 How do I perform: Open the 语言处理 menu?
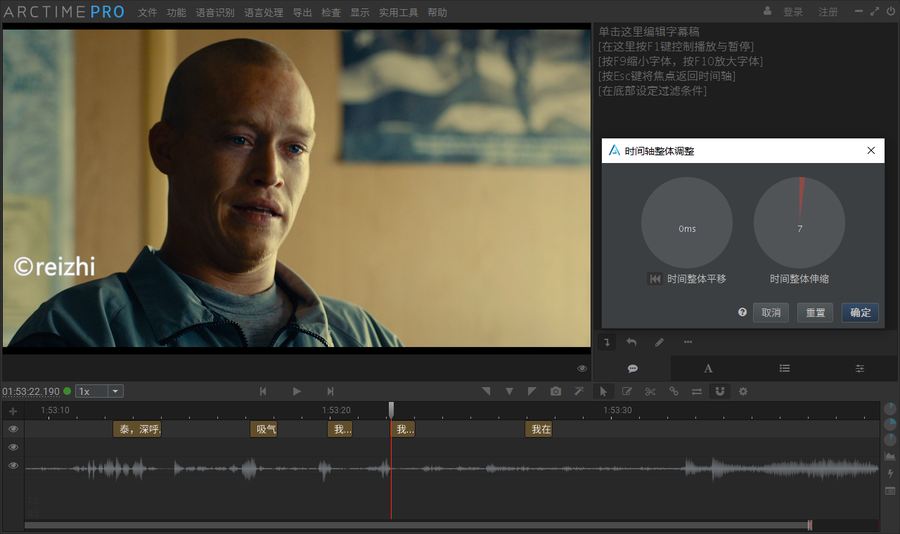[263, 12]
